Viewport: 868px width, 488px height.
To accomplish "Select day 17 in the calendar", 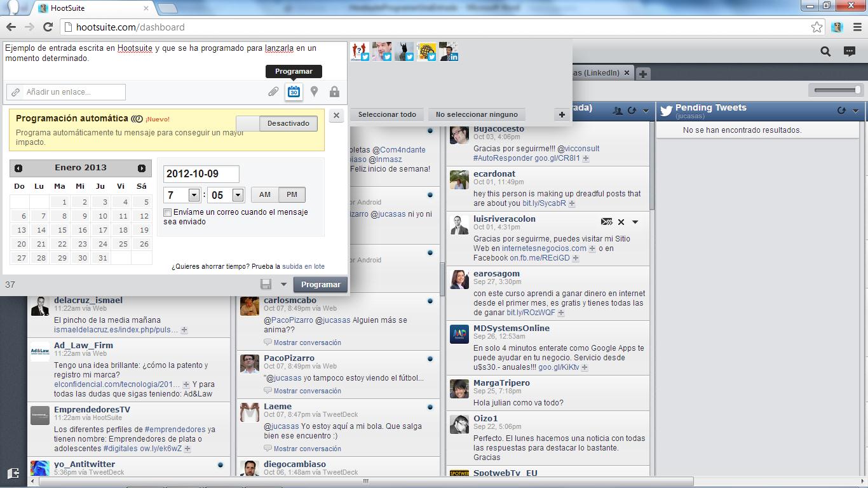I will (x=102, y=230).
